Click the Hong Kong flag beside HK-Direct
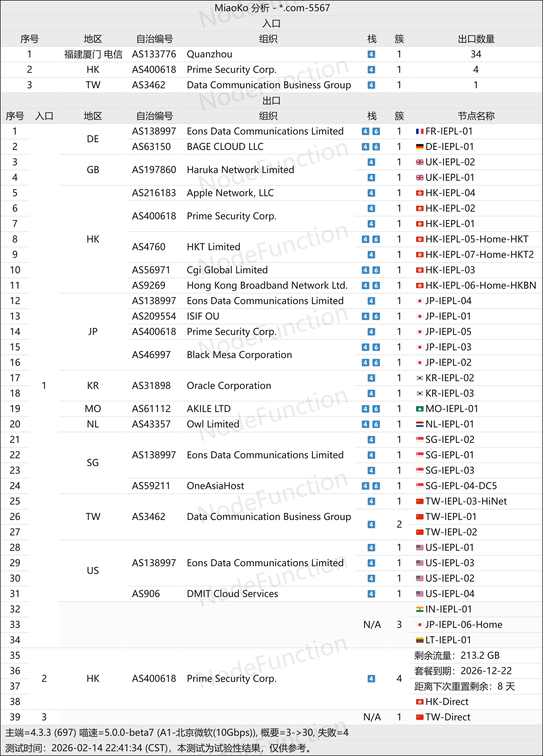Image resolution: width=543 pixels, height=756 pixels. point(420,702)
